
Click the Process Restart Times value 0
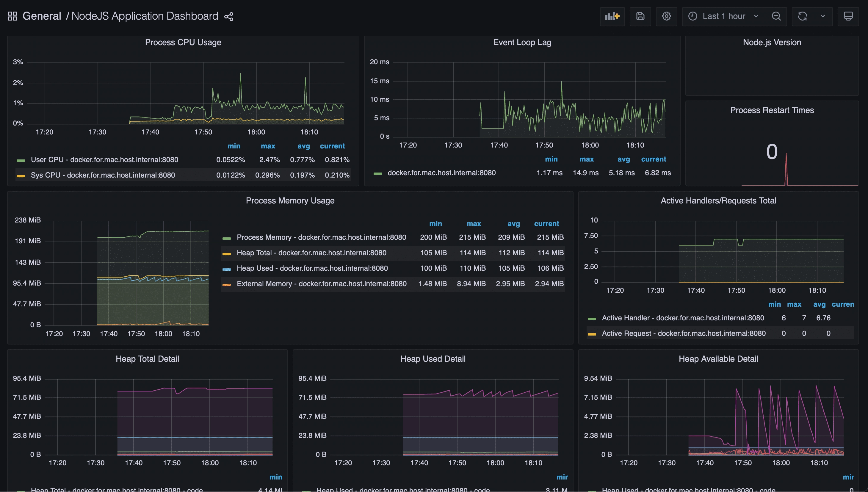(x=772, y=152)
